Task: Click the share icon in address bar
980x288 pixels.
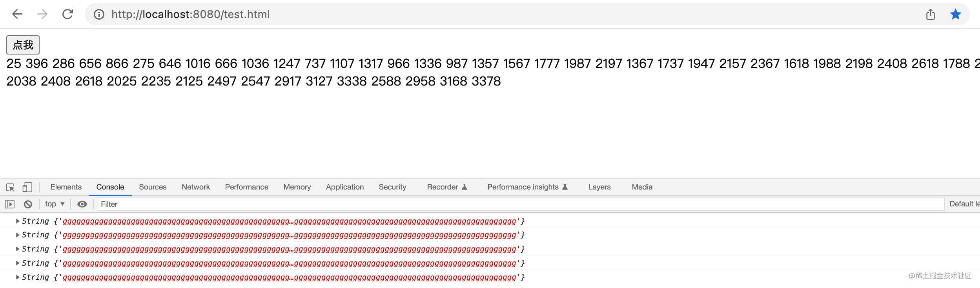Action: pos(931,15)
